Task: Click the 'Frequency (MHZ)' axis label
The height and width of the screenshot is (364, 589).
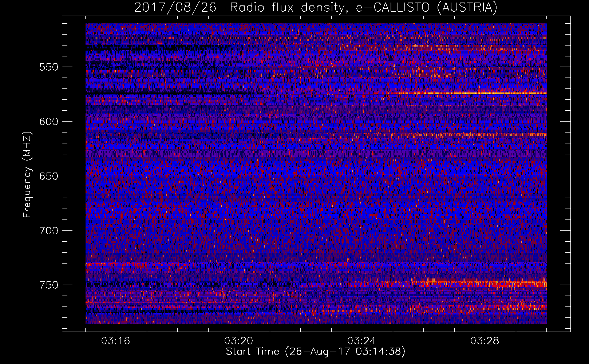Action: point(27,175)
